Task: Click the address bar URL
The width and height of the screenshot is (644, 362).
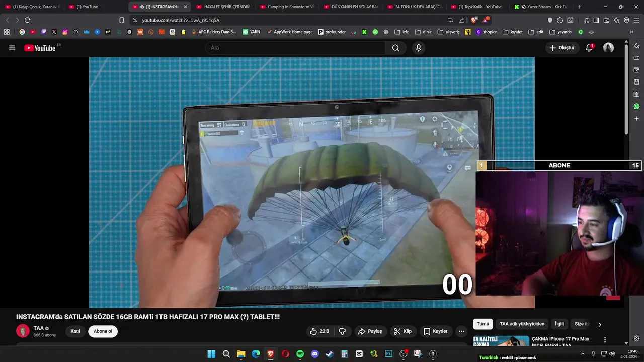Action: [x=181, y=20]
